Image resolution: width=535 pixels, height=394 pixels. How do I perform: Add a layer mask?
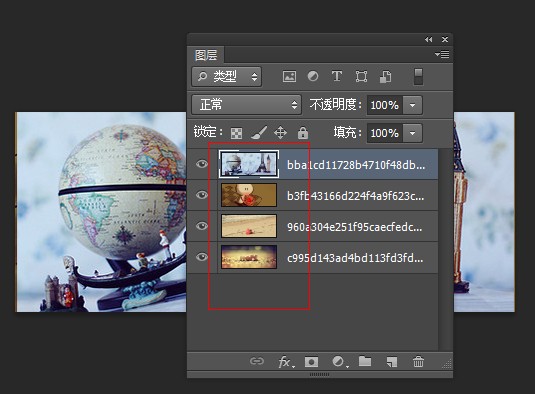[311, 362]
